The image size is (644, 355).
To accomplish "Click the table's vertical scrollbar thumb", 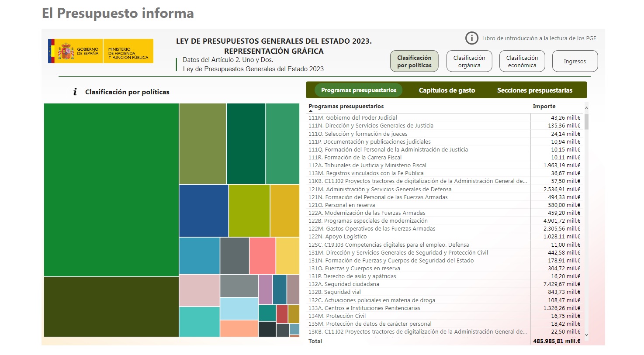I will pyautogui.click(x=586, y=121).
